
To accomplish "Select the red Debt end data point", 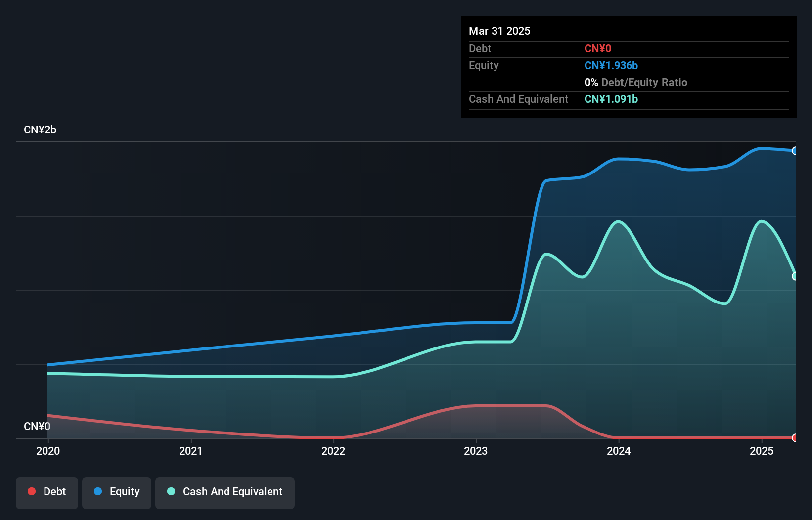I will tap(795, 438).
